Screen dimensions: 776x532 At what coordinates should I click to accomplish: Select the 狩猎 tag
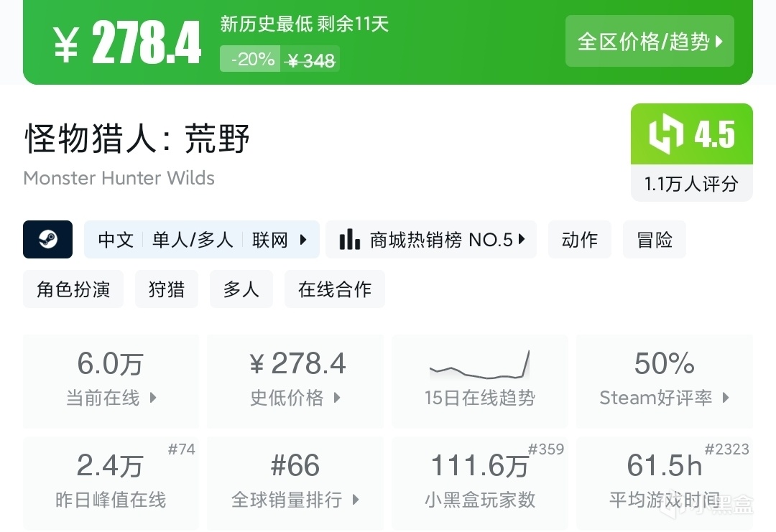[x=167, y=289]
